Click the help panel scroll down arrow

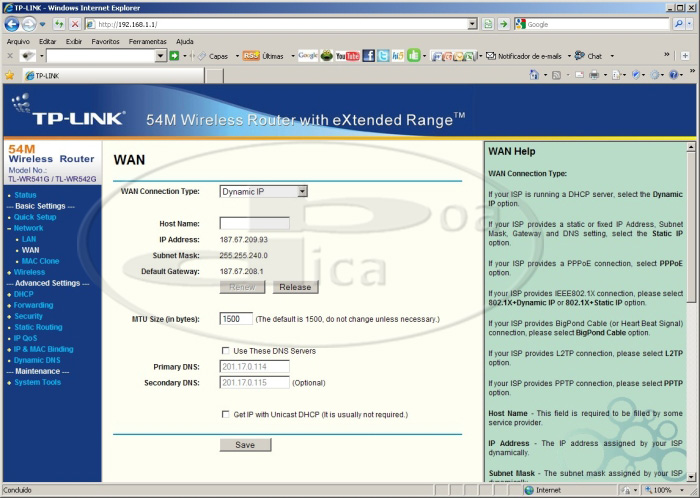tap(691, 477)
